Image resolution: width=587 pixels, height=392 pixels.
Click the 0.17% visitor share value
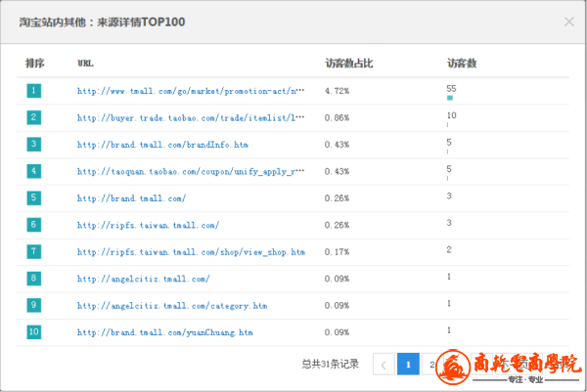337,252
